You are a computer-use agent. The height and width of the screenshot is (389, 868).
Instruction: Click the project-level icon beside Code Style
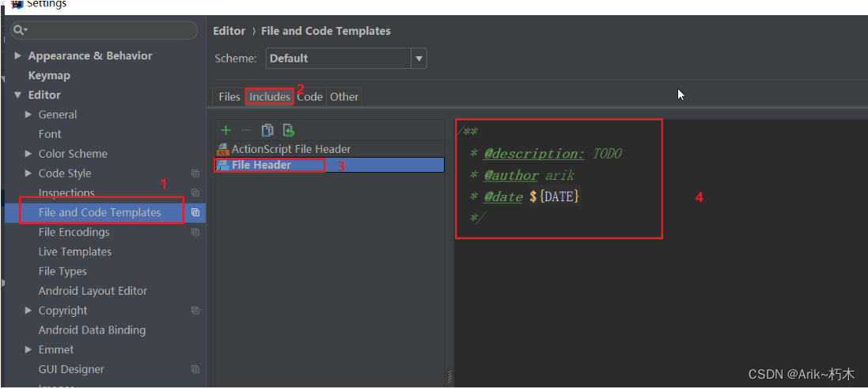coord(195,174)
